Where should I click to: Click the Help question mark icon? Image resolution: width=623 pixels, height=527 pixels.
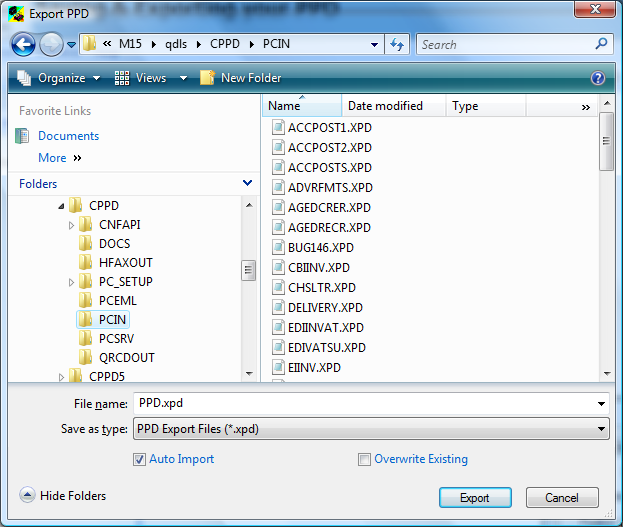pyautogui.click(x=598, y=78)
